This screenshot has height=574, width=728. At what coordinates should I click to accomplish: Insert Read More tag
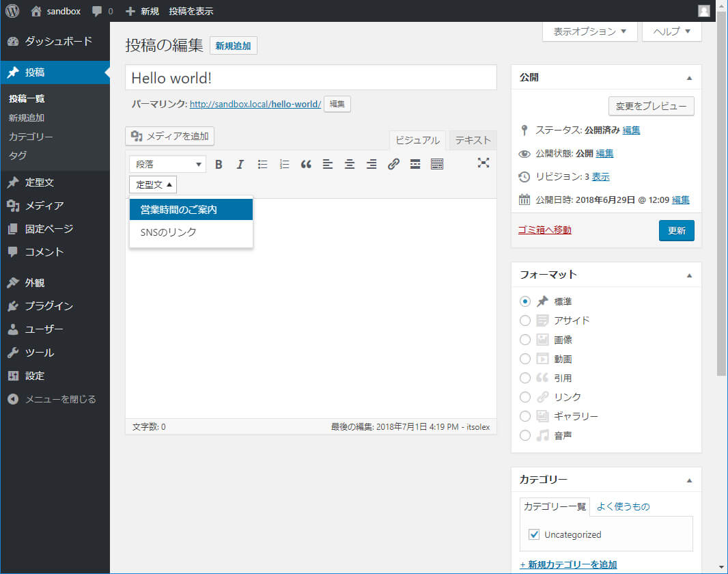[415, 164]
